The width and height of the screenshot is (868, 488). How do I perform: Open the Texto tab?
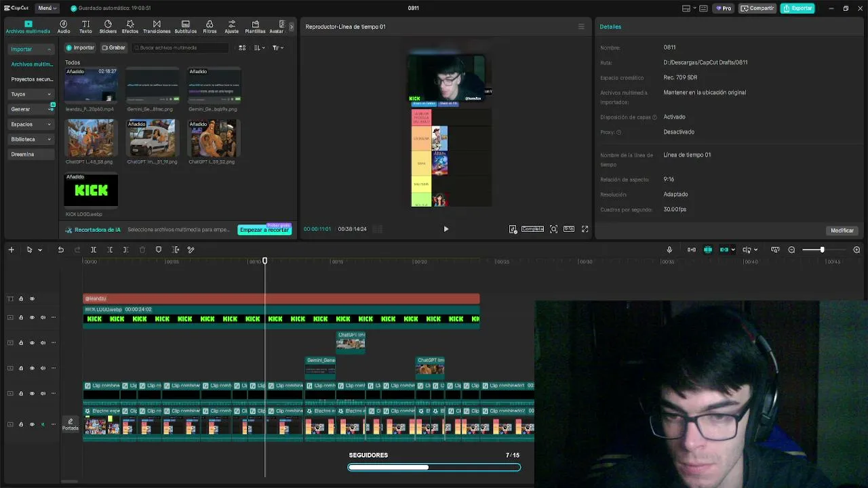click(x=85, y=27)
